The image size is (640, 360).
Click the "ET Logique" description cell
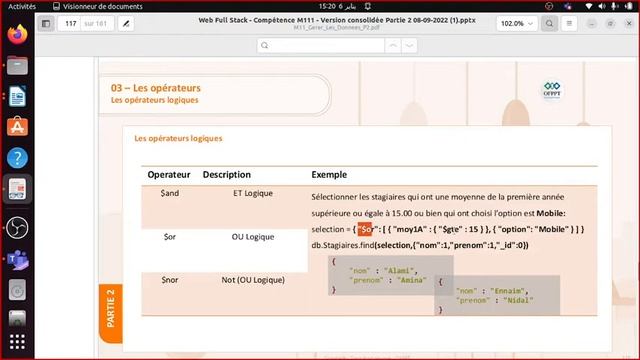pos(253,193)
